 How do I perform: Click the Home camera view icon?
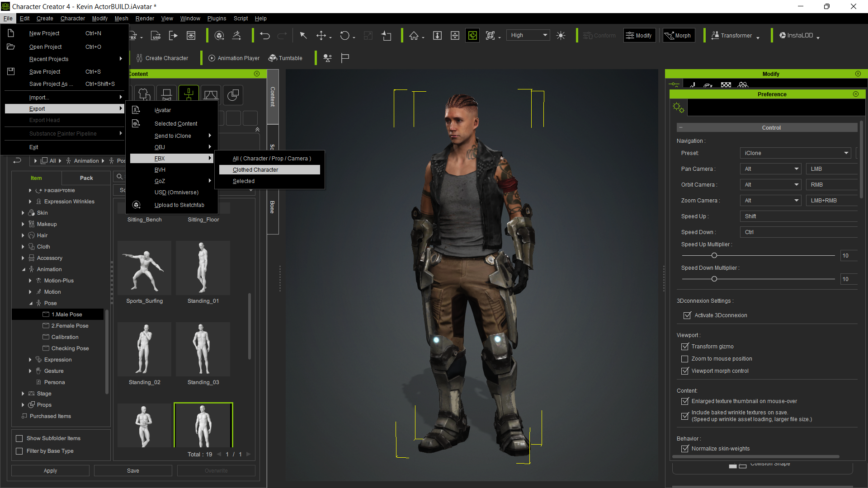(x=414, y=36)
